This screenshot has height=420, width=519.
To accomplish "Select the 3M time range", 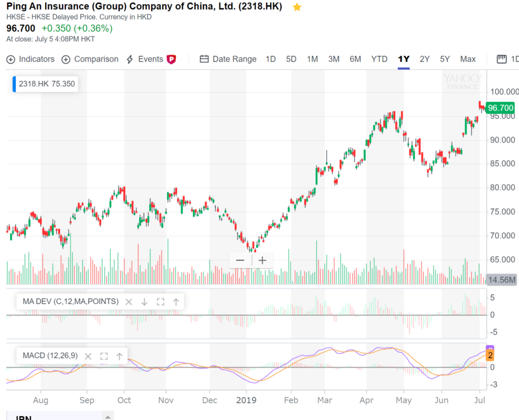I will point(334,59).
